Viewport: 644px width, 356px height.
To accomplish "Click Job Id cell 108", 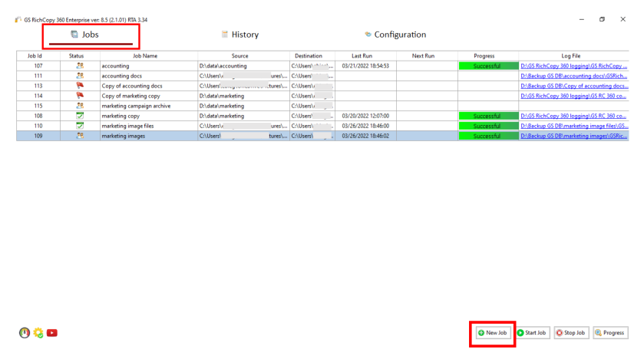I will (x=38, y=116).
